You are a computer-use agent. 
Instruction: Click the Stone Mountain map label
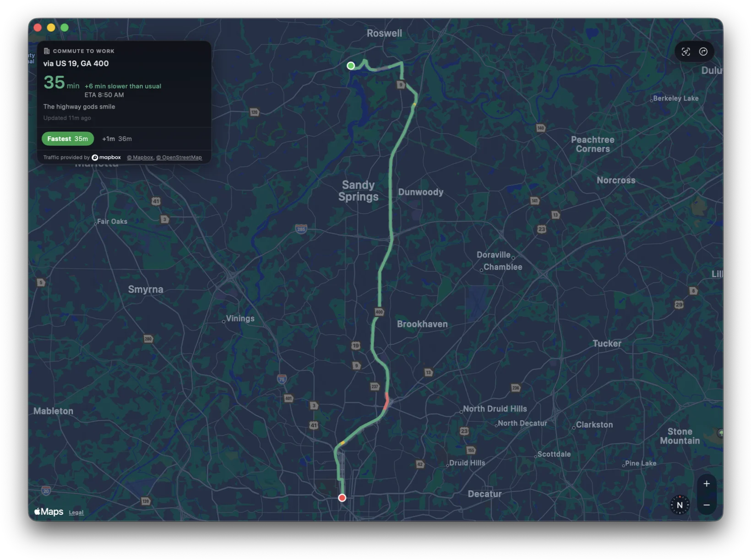[680, 436]
